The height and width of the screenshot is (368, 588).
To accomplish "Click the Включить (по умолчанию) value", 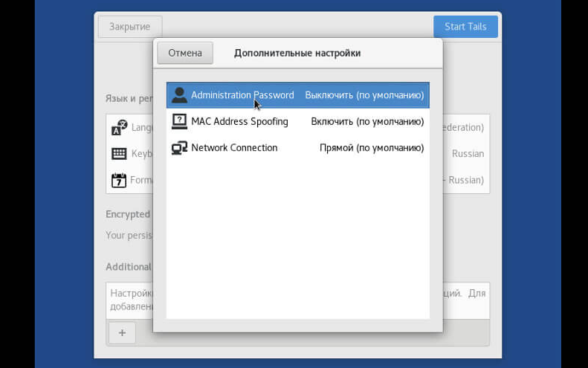I will click(367, 121).
